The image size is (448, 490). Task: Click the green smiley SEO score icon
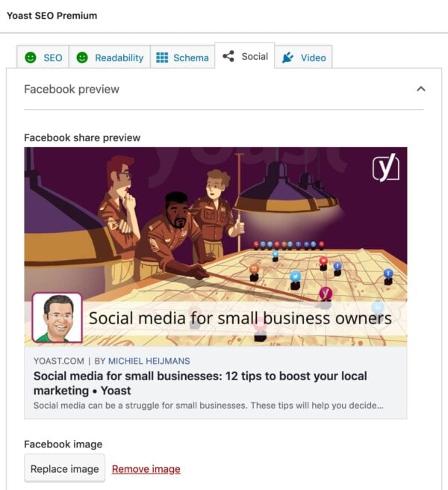31,58
